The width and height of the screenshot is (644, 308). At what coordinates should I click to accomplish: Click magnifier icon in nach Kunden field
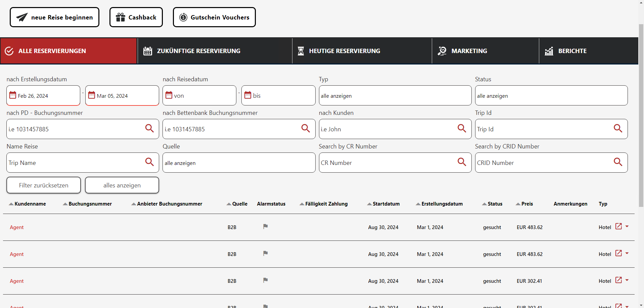(x=462, y=128)
